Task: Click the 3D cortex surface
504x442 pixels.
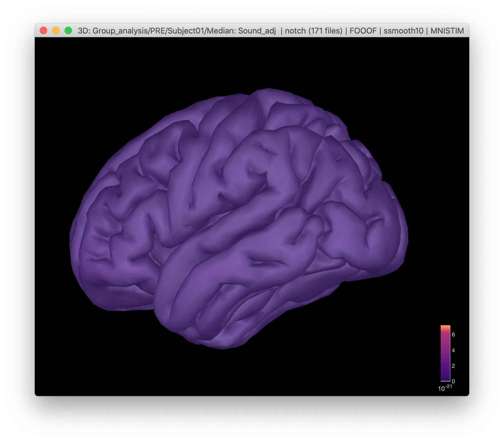Action: coord(239,219)
